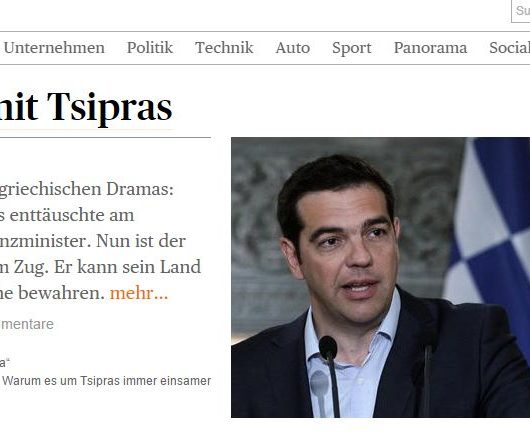Click teaser text 'Nun ist der'
The height and width of the screenshot is (437, 530).
coord(141,241)
